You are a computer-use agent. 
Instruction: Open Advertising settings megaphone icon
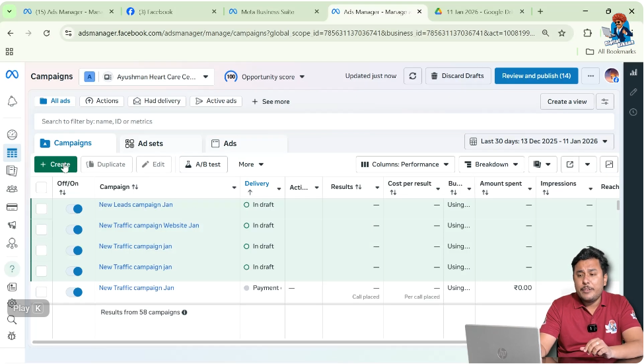click(x=12, y=225)
